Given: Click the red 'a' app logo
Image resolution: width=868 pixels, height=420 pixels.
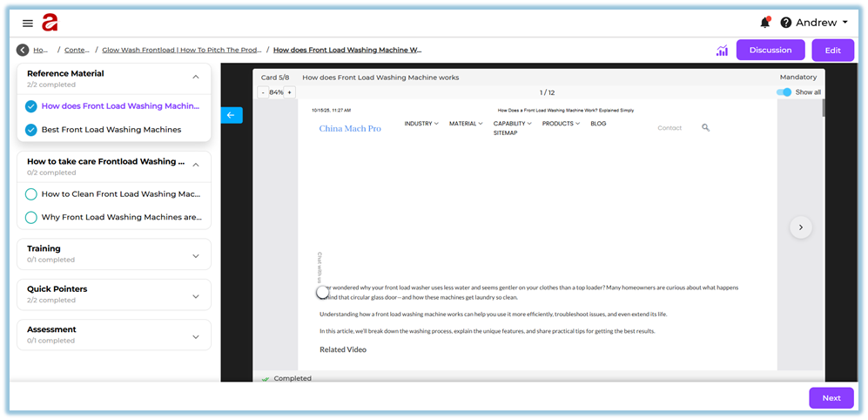Looking at the screenshot, I should click(50, 23).
